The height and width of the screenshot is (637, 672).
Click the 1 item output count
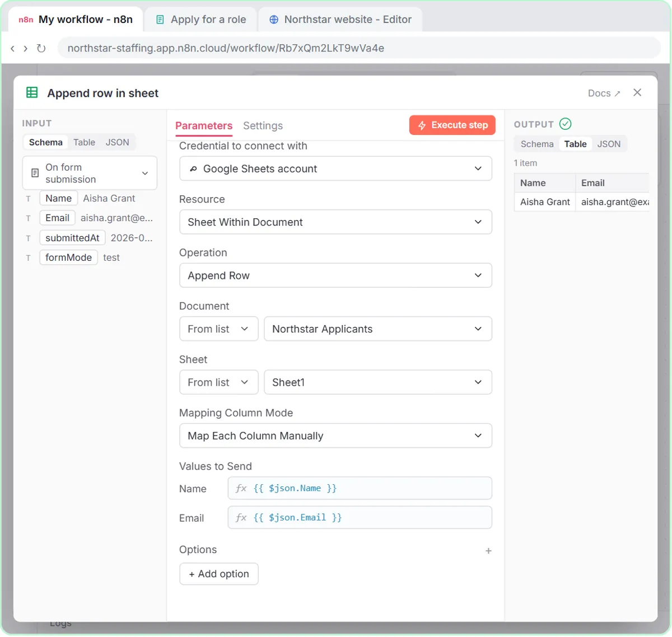click(x=525, y=163)
